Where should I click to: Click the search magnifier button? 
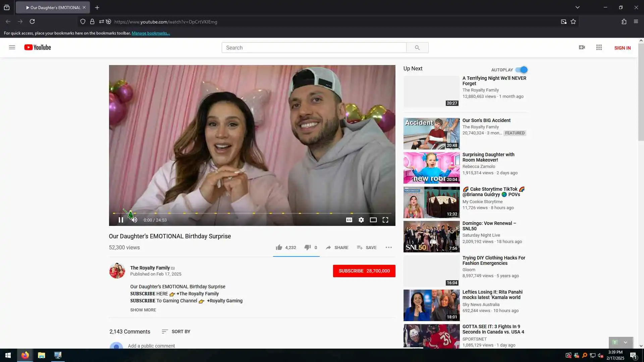click(417, 48)
